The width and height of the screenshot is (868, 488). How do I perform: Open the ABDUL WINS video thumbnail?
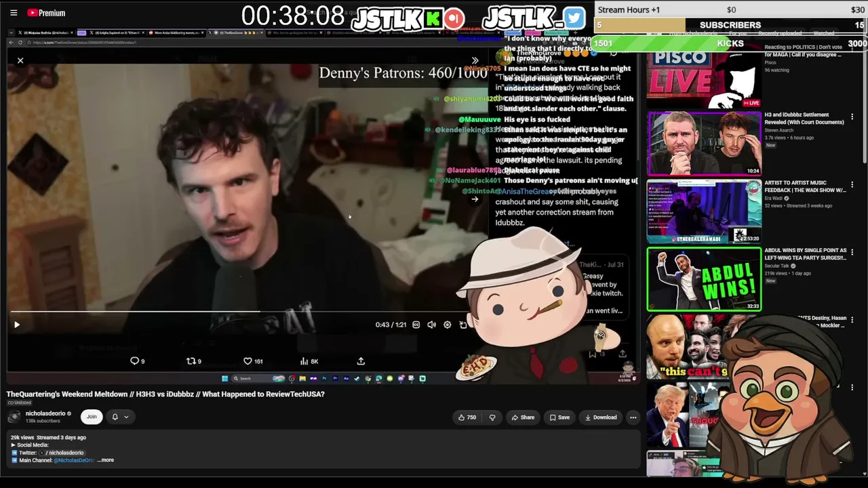pyautogui.click(x=704, y=279)
